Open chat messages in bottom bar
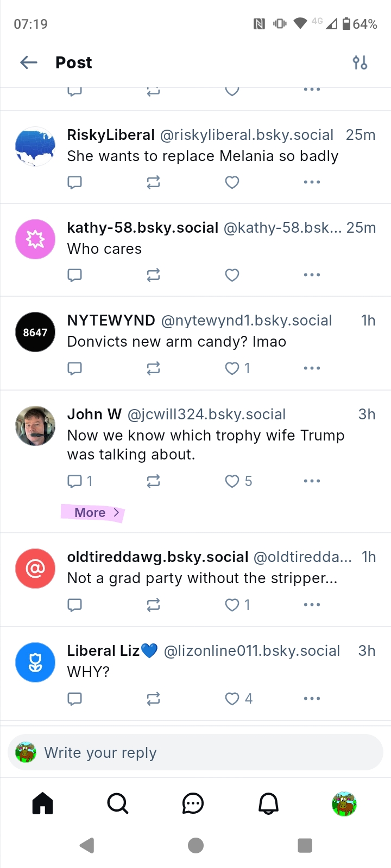The height and width of the screenshot is (868, 391). [x=193, y=803]
